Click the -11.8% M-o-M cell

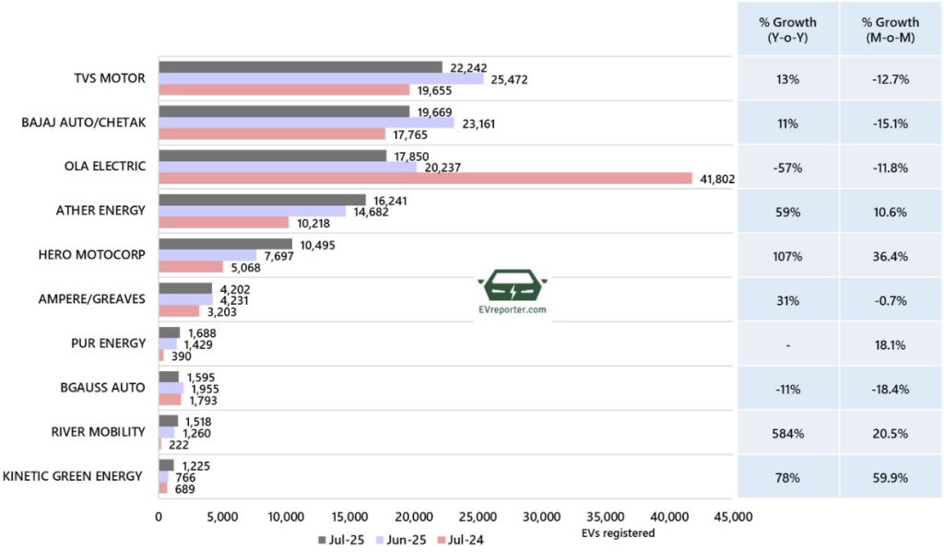(x=891, y=168)
